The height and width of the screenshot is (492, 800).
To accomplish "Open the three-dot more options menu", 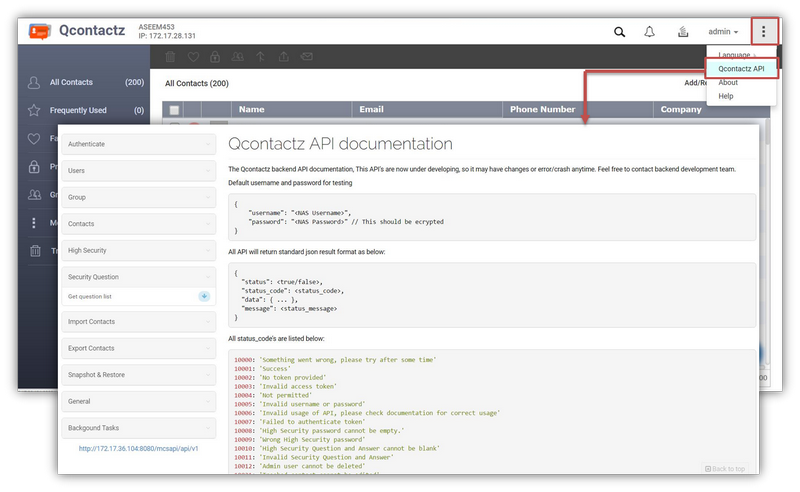I will click(x=764, y=32).
